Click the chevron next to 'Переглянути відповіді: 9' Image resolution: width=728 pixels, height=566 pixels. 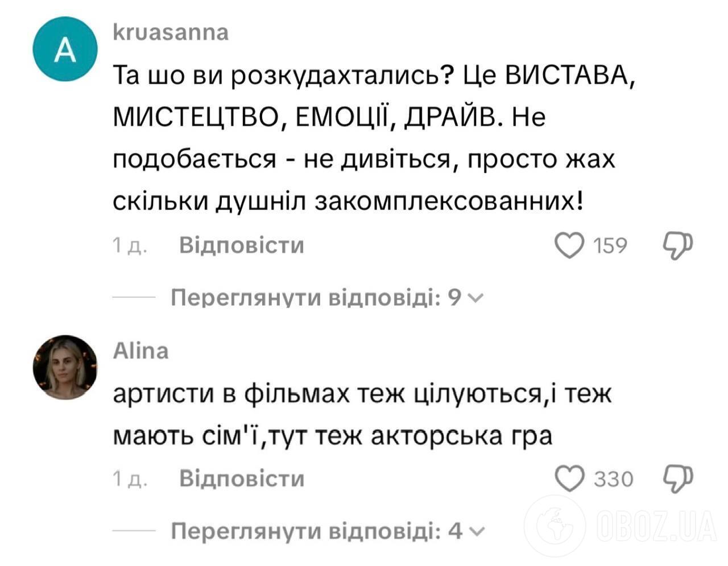click(478, 296)
